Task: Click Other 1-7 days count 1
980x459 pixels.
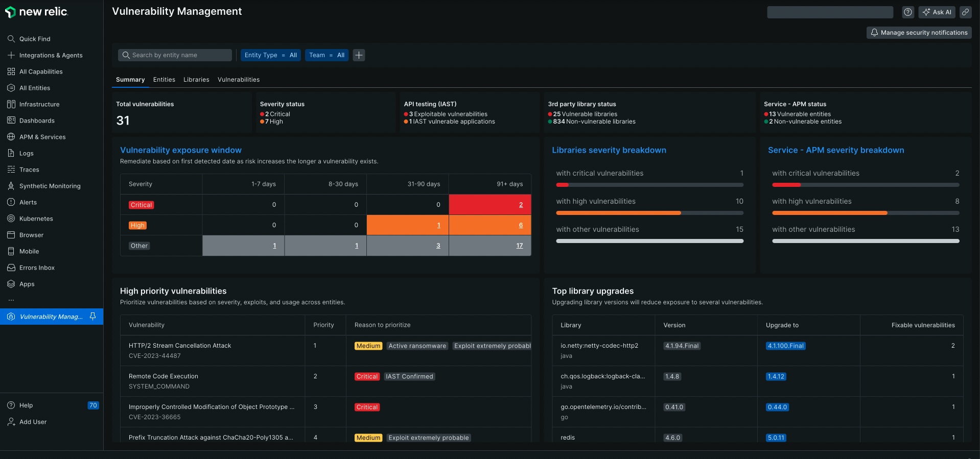Action: [274, 246]
